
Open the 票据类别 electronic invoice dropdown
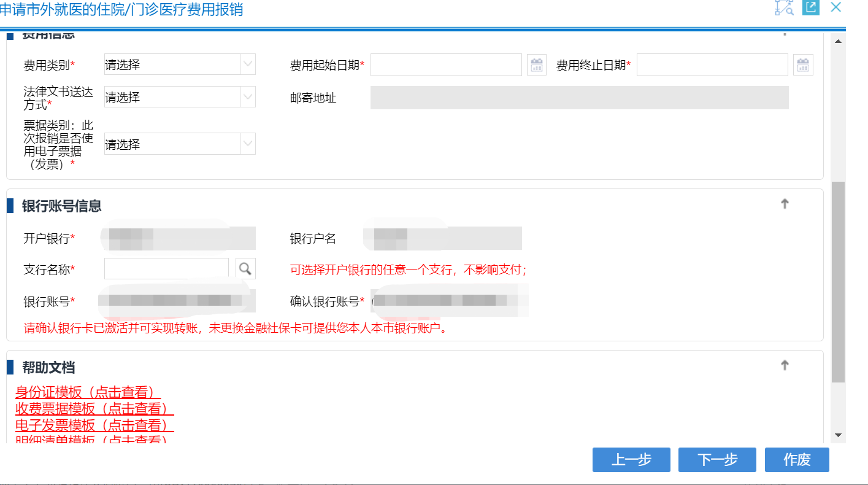click(x=180, y=144)
